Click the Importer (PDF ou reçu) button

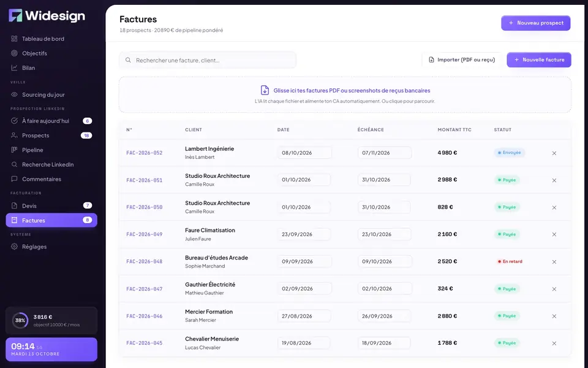[x=462, y=59]
